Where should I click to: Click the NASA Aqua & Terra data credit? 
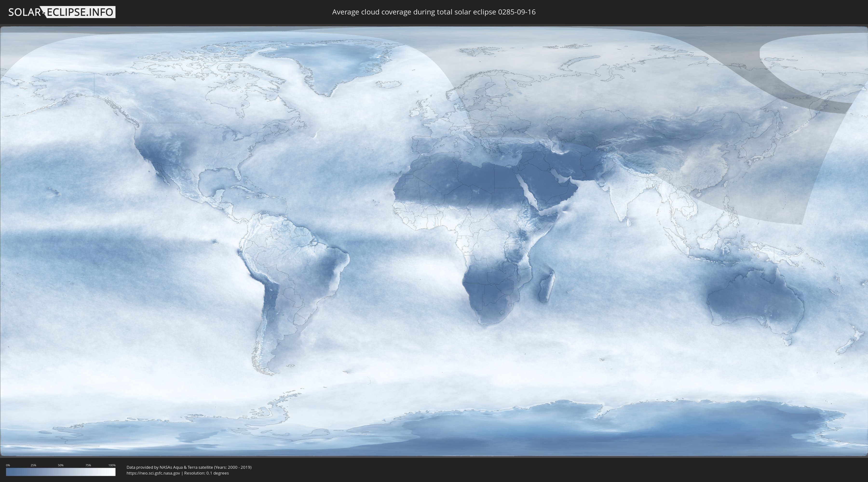(189, 467)
